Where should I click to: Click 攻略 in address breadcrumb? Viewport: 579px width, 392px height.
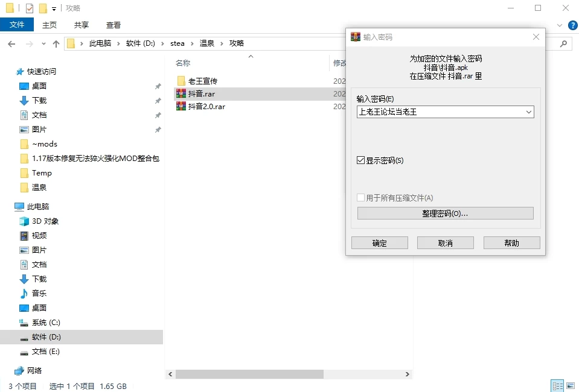click(237, 43)
